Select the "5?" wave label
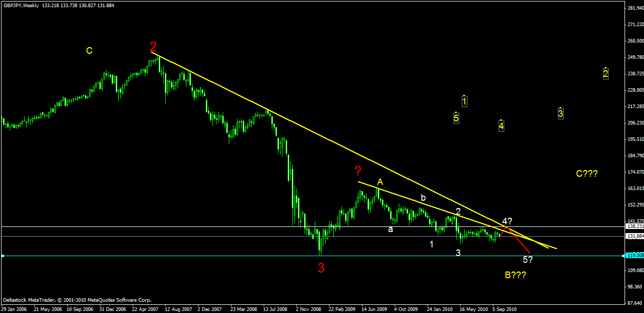The width and height of the screenshot is (644, 313). pyautogui.click(x=528, y=259)
